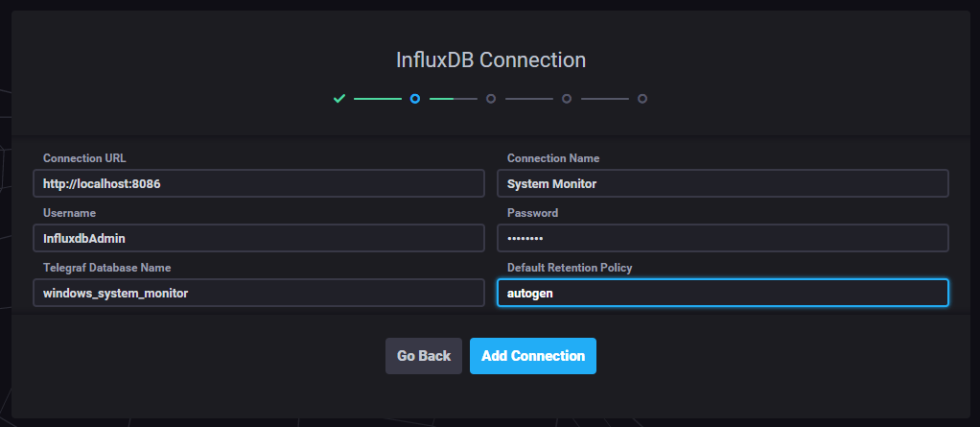The height and width of the screenshot is (427, 980).
Task: Focus the Default Retention Policy autogen field
Action: (722, 293)
